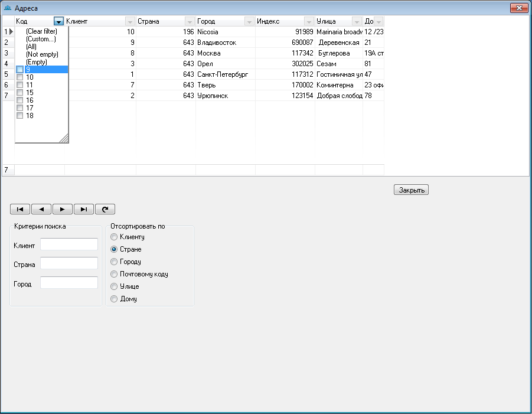This screenshot has width=532, height=414.
Task: Select the Nicosia city cell
Action: (226, 32)
